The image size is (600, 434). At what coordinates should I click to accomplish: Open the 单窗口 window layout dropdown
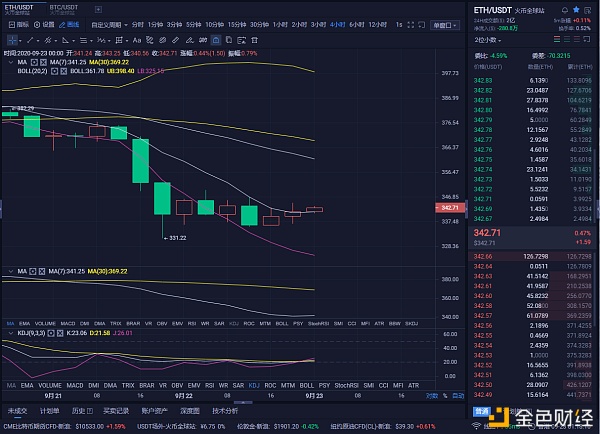445,25
